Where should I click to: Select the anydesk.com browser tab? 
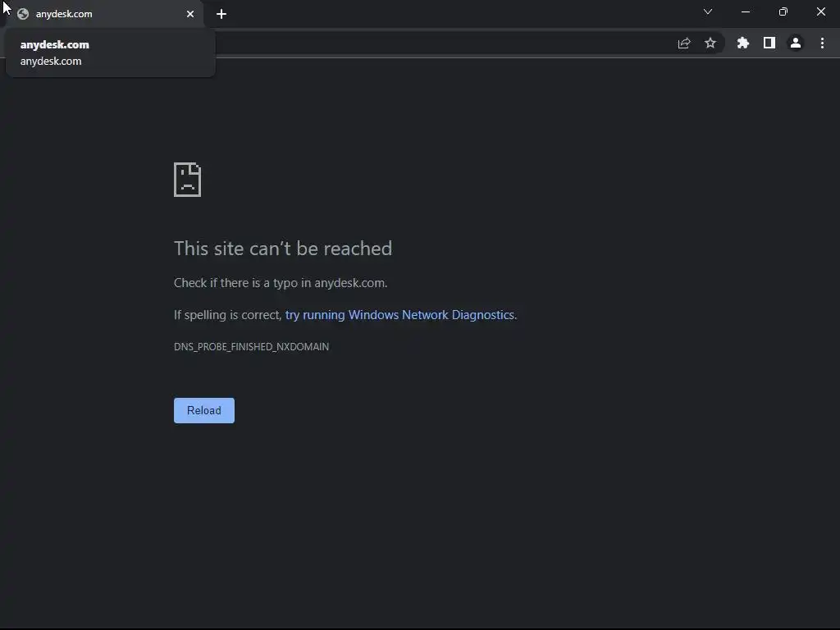point(103,14)
